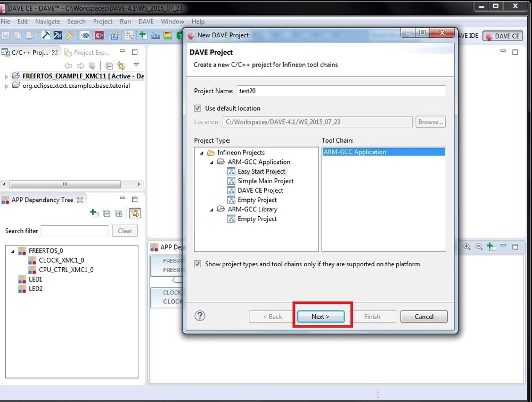Click the Clear button beside Search filter

pos(125,231)
